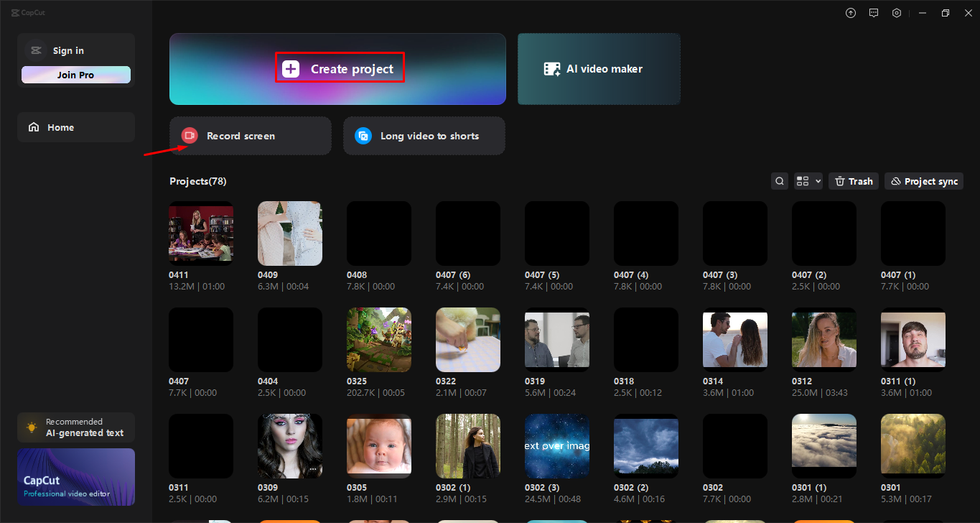Click the "6.3M | 00:04" project details
This screenshot has height=523, width=980.
(x=284, y=287)
